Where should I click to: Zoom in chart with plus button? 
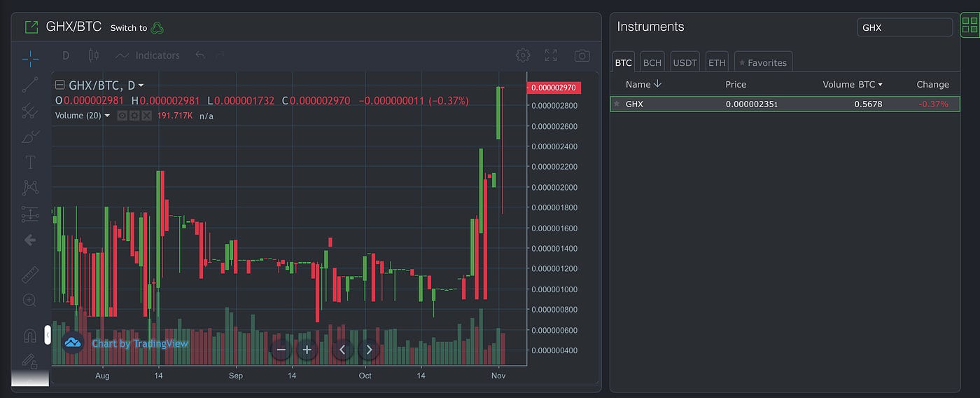307,350
